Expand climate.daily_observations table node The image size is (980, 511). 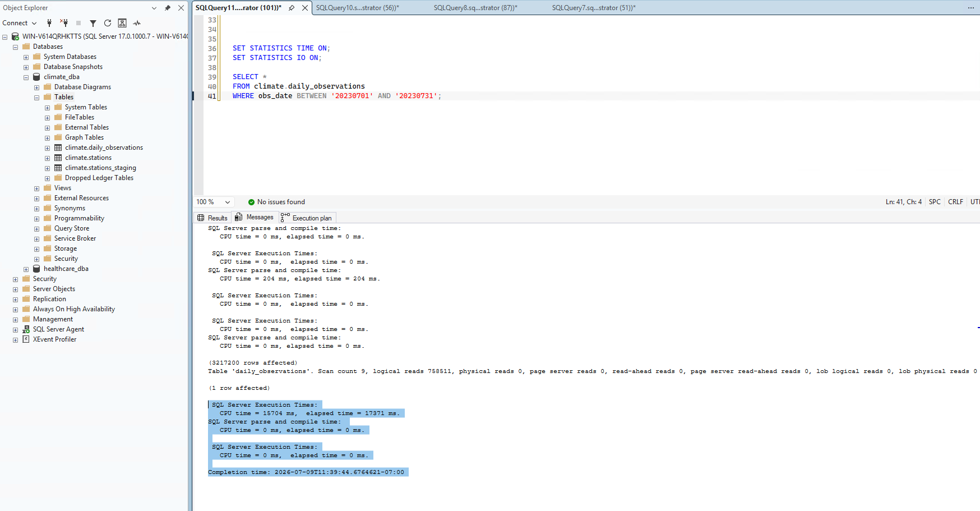pyautogui.click(x=48, y=148)
